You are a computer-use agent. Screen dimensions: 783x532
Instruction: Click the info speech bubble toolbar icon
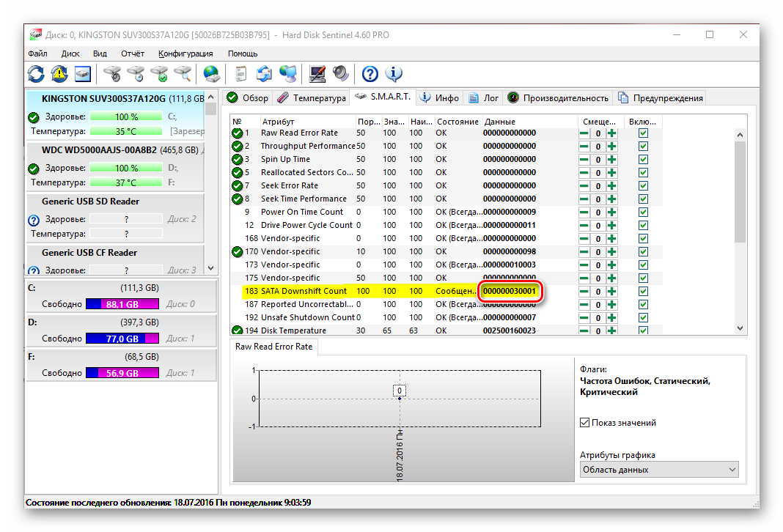394,74
